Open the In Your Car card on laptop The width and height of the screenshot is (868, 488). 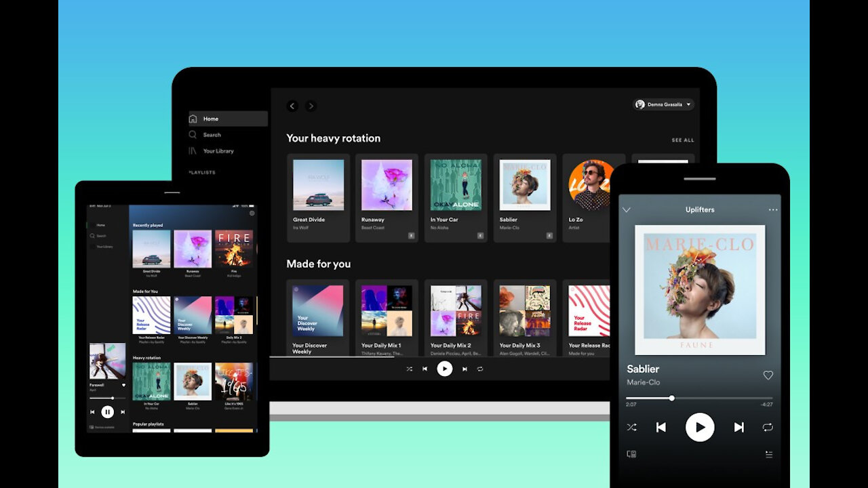(456, 198)
